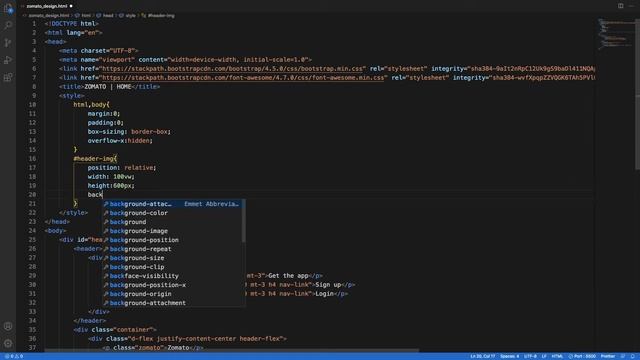
Task: Open the notifications bell in status bar
Action: pyautogui.click(x=633, y=356)
